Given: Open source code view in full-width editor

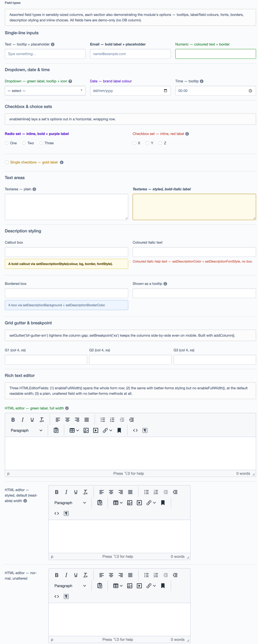Looking at the screenshot, I should tap(135, 430).
